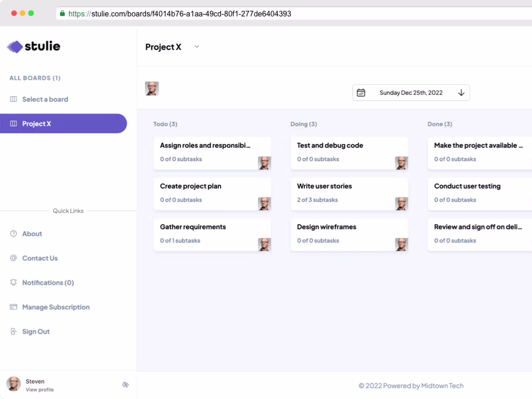The image size is (532, 399).
Task: Click the calendar icon in date picker
Action: click(361, 92)
